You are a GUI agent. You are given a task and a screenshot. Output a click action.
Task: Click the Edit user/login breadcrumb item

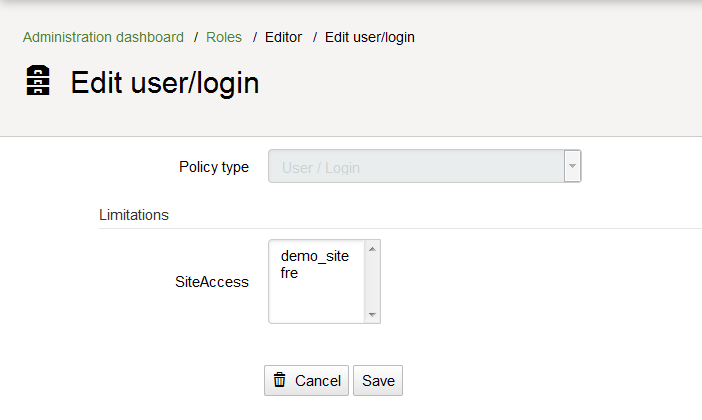[370, 37]
